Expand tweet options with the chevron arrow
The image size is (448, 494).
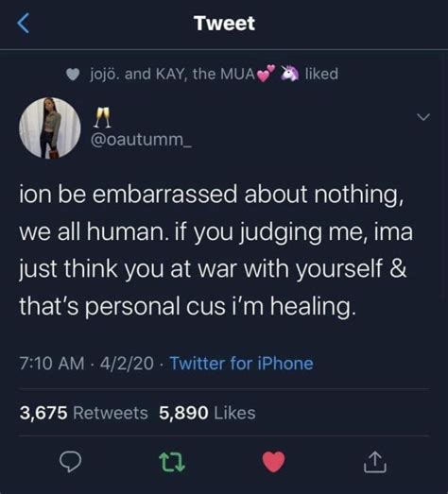423,117
